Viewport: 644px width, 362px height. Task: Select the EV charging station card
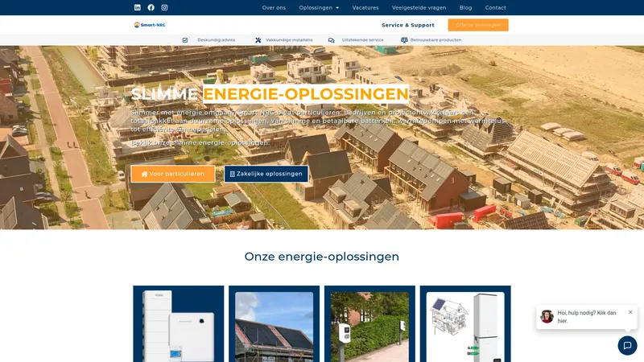coord(369,324)
